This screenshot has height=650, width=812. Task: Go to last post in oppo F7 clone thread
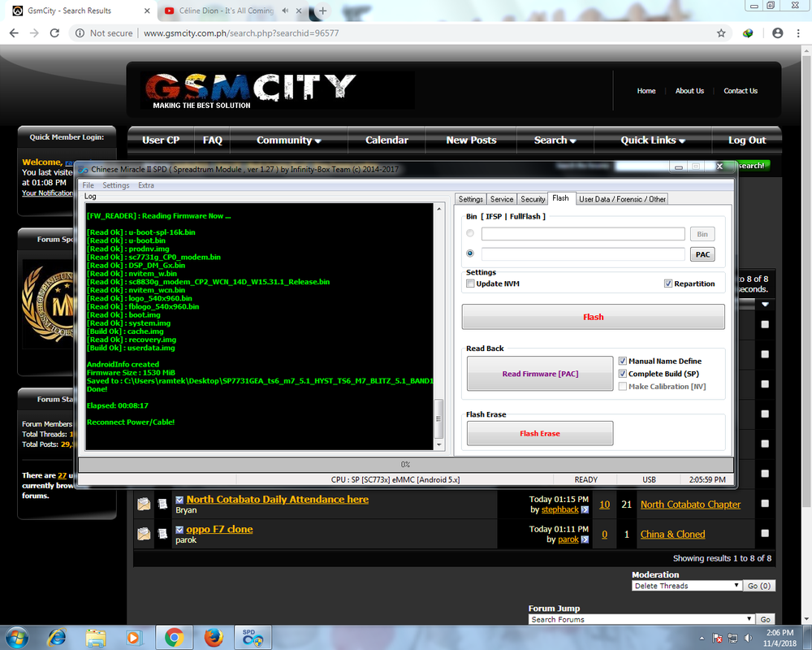click(585, 539)
